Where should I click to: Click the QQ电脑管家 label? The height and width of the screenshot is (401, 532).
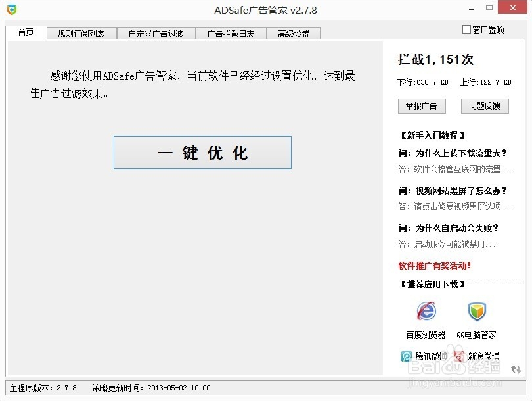(476, 335)
